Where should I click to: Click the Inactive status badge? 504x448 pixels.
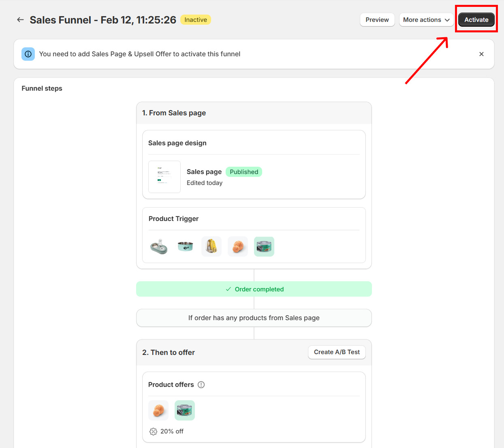click(195, 19)
